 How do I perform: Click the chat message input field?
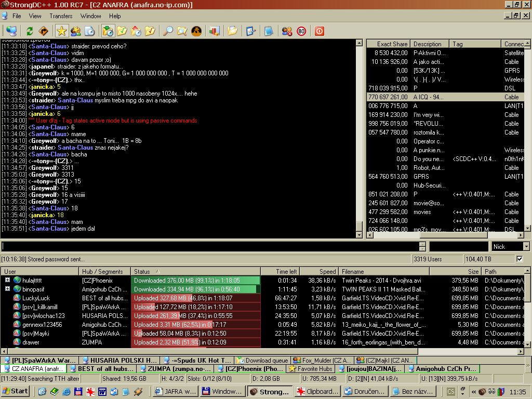[210, 247]
